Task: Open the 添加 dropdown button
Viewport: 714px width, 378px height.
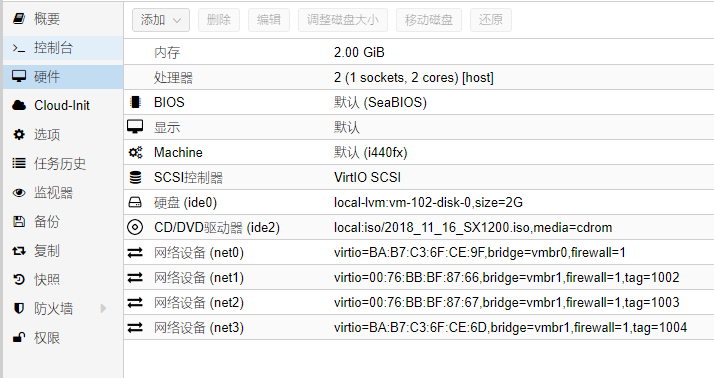Action: point(161,20)
